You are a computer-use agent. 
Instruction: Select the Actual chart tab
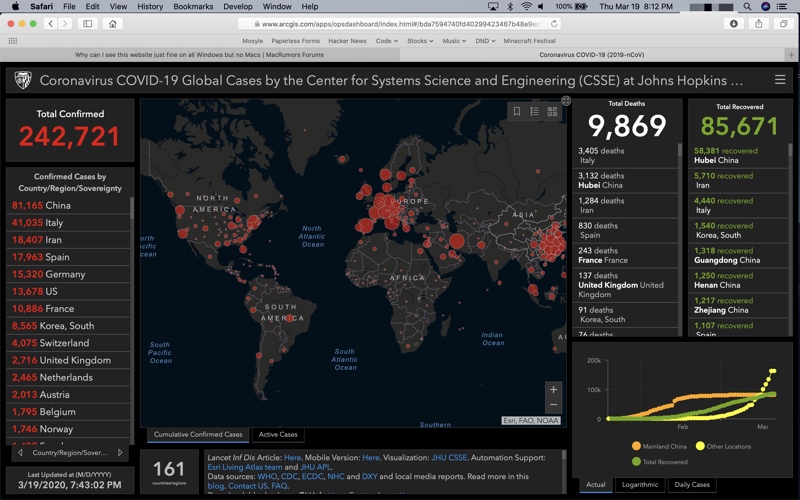595,484
